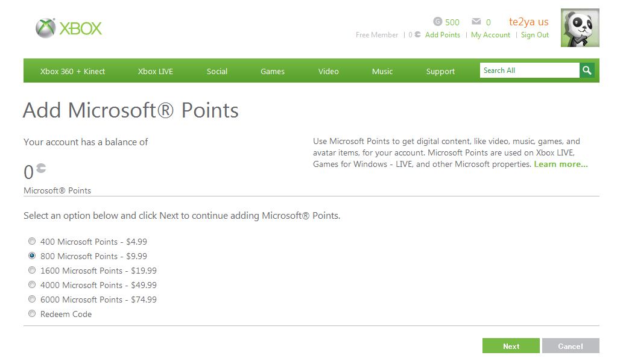
Task: Click the 6000 Microsoft Points - $74.99 label
Action: click(98, 300)
